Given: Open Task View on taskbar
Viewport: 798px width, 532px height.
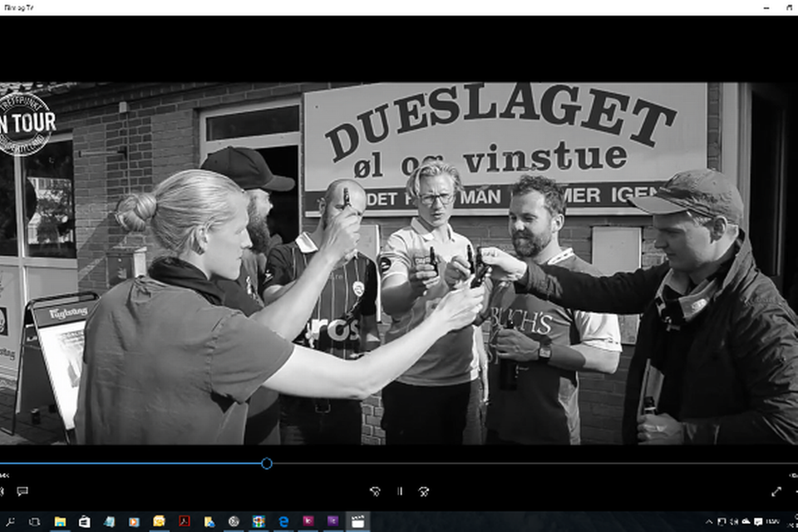Looking at the screenshot, I should tap(35, 522).
